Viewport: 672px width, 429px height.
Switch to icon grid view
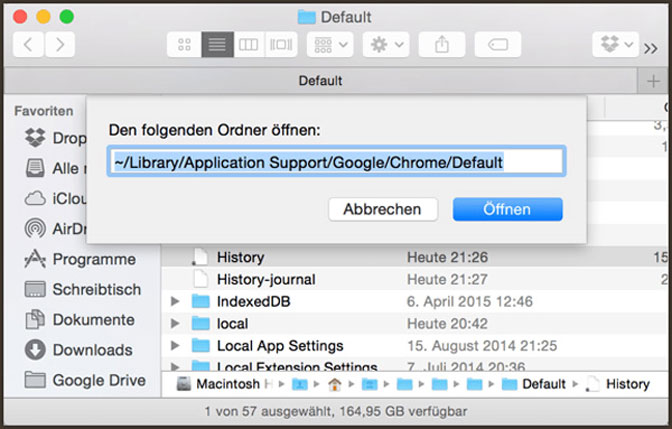[184, 44]
